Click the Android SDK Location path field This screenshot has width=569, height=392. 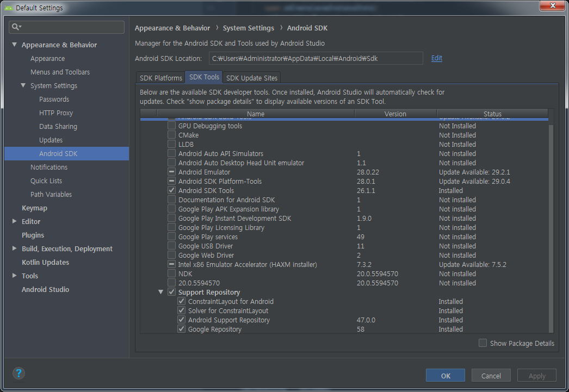[316, 58]
